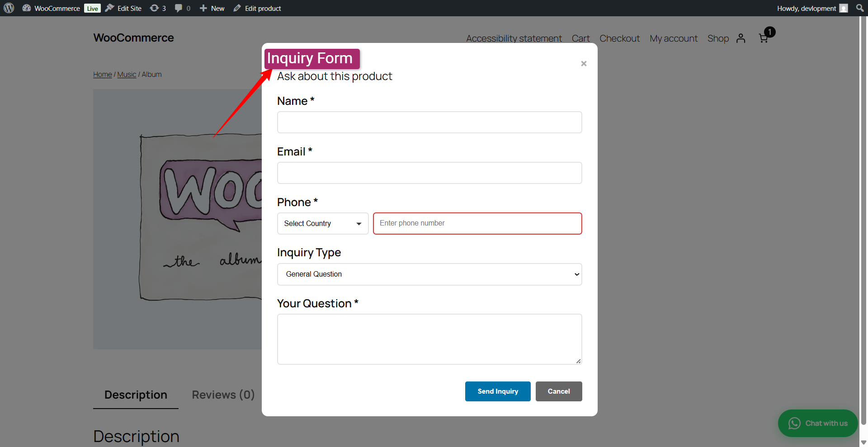Expand the Inquiry Type dropdown

coord(429,274)
